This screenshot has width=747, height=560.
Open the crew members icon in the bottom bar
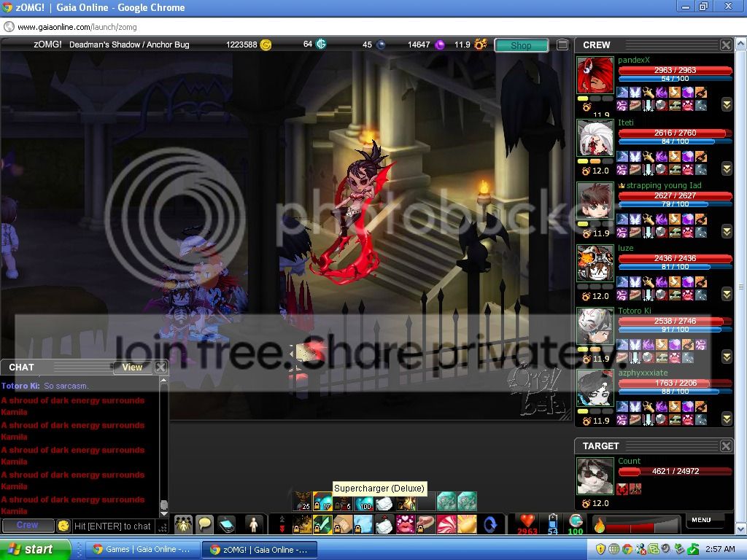tap(183, 524)
